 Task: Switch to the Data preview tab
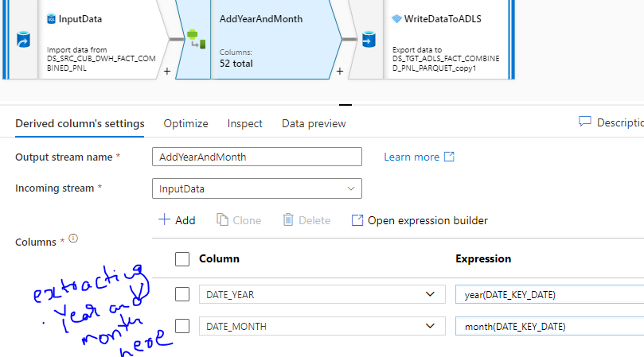[314, 123]
